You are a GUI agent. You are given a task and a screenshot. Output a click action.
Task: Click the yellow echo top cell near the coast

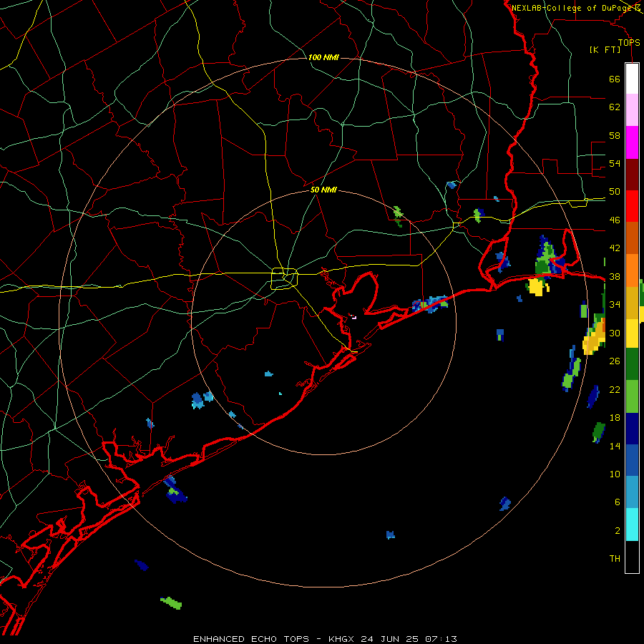tap(537, 287)
